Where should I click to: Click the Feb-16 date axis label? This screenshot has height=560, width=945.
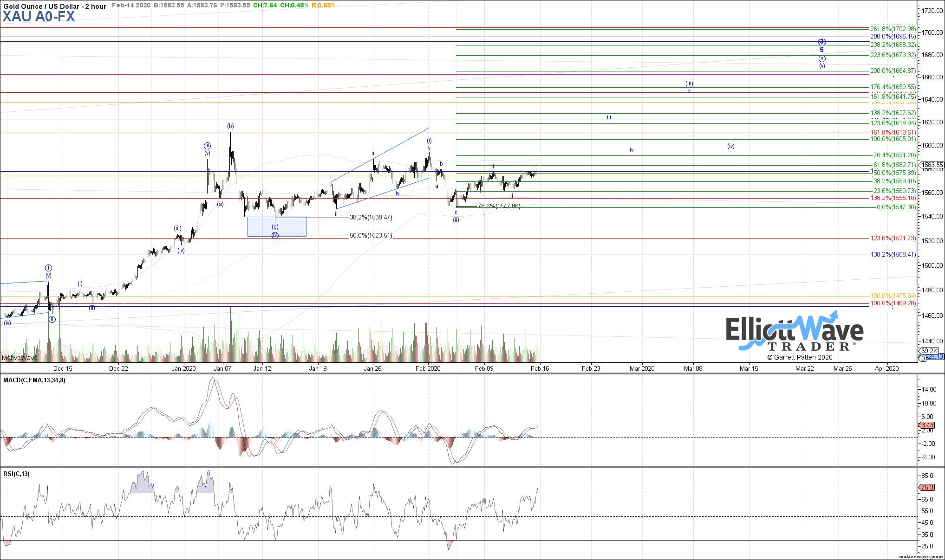click(x=540, y=368)
